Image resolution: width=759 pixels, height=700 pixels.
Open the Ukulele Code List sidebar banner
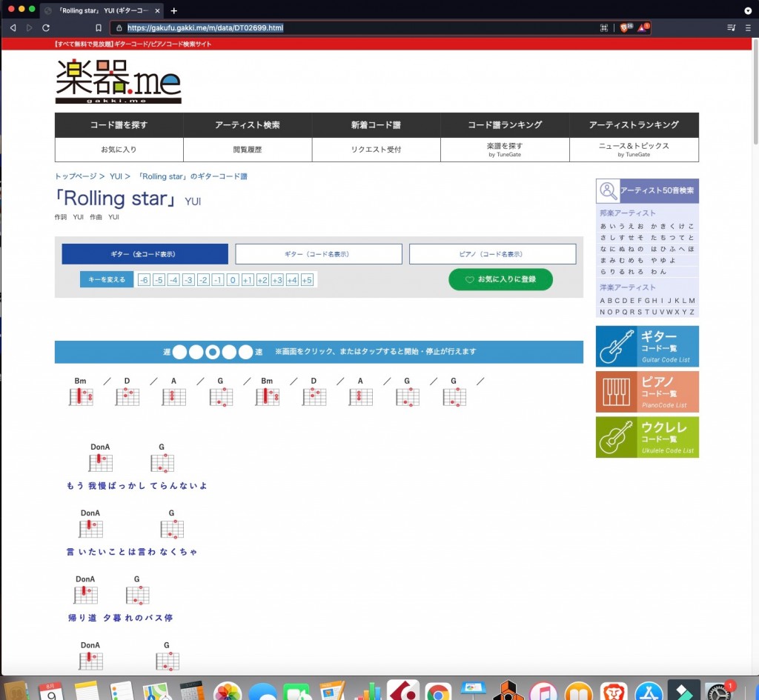point(646,437)
